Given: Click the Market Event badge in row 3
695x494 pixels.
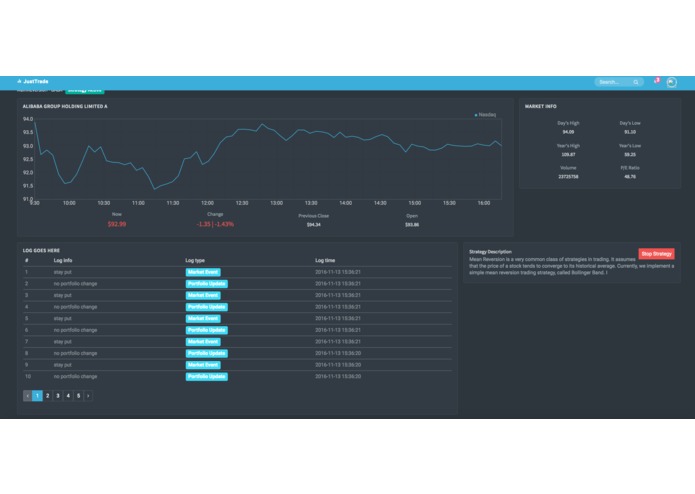Looking at the screenshot, I should (203, 295).
